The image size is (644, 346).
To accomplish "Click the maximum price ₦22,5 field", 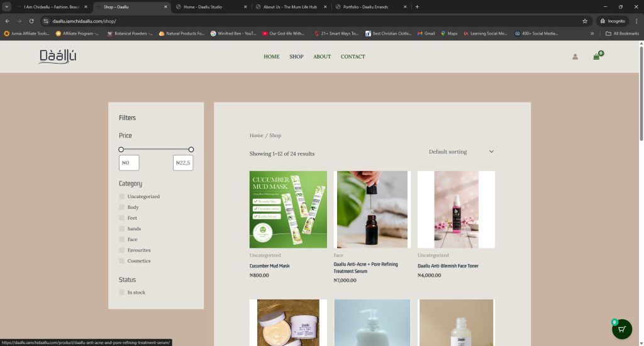I will coord(183,163).
